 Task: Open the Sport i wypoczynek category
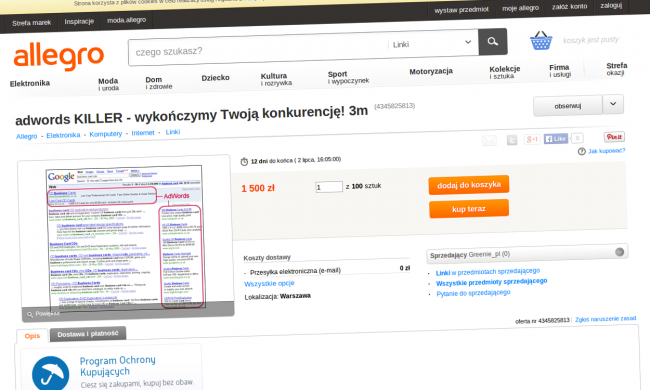pos(348,77)
